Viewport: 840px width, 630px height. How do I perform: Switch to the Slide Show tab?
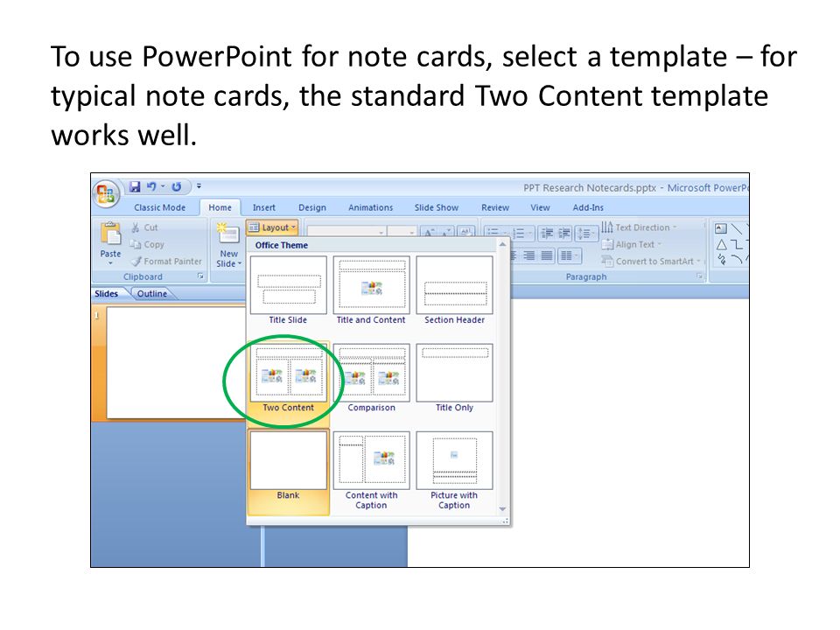tap(437, 207)
